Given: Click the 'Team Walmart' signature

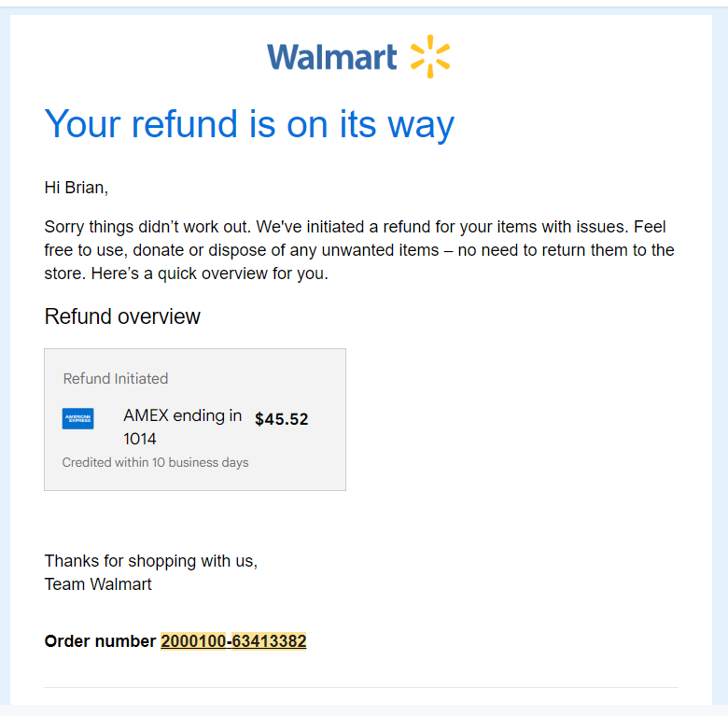Looking at the screenshot, I should point(98,584).
